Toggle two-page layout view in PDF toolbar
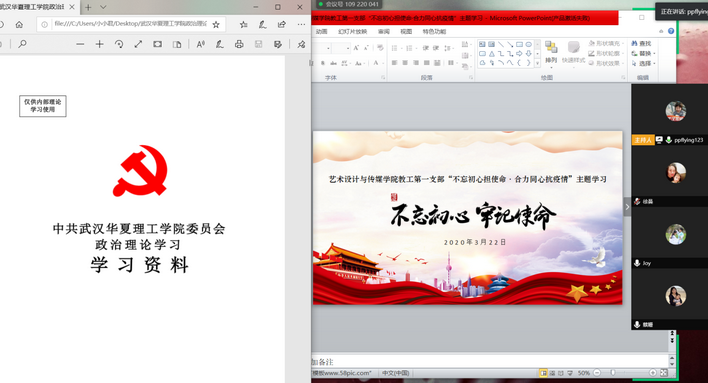The height and width of the screenshot is (383, 708). (177, 44)
